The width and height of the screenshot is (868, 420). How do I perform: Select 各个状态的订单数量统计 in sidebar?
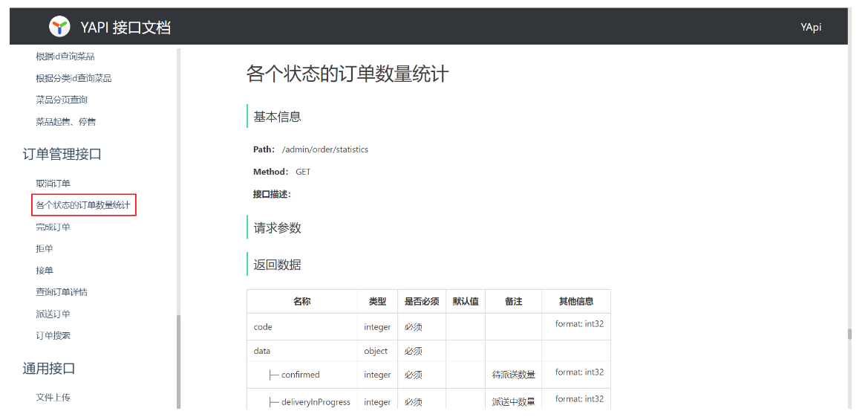pos(83,205)
